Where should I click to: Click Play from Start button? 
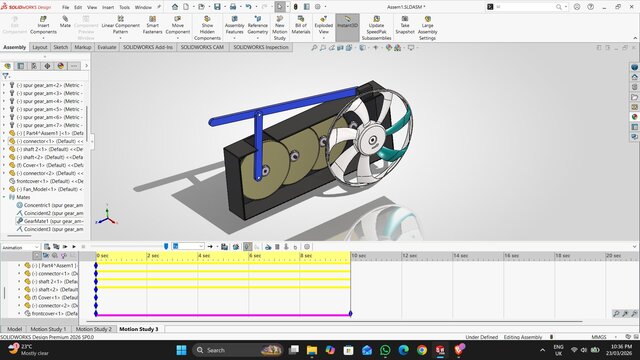click(65, 247)
